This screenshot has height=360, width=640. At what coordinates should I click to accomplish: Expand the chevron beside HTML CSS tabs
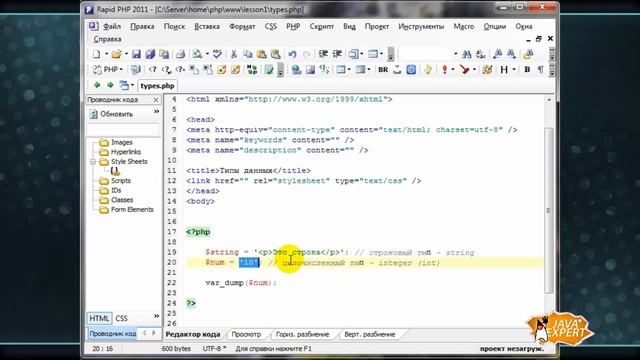click(x=156, y=316)
